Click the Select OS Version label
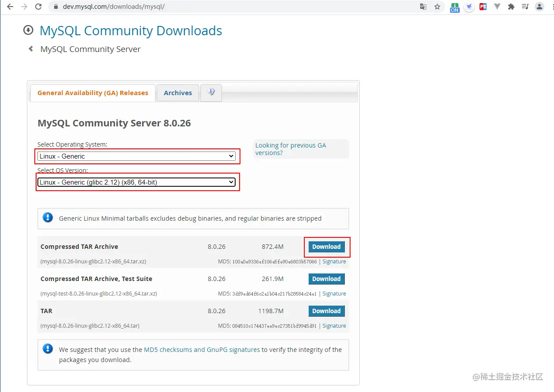The height and width of the screenshot is (392, 554). [x=63, y=170]
